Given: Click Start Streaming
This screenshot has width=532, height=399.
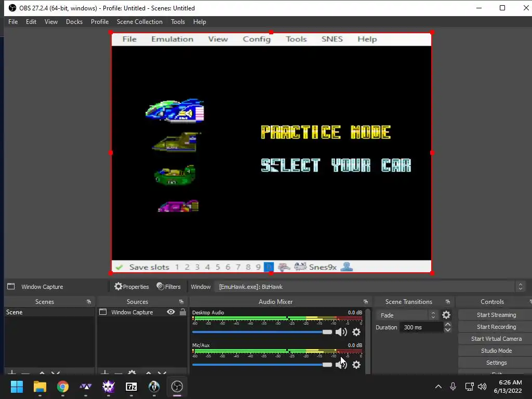Looking at the screenshot, I should point(496,315).
